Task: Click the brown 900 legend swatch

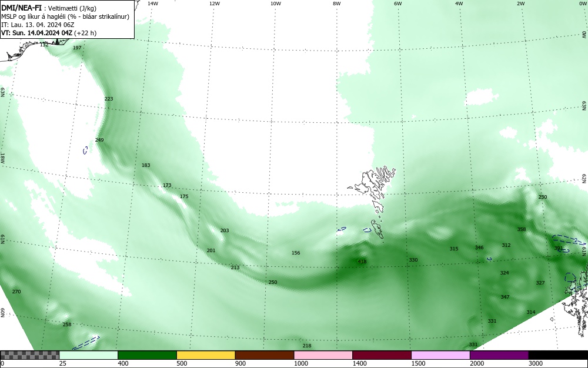Action: tap(265, 355)
